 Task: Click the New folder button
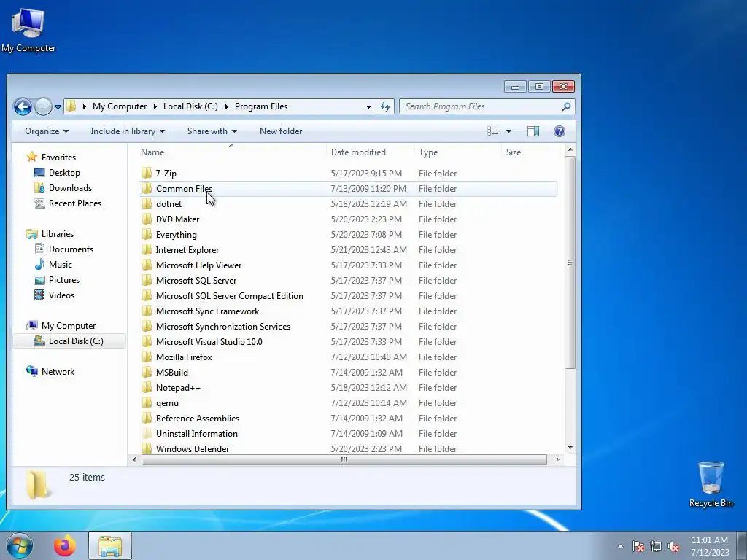[281, 131]
